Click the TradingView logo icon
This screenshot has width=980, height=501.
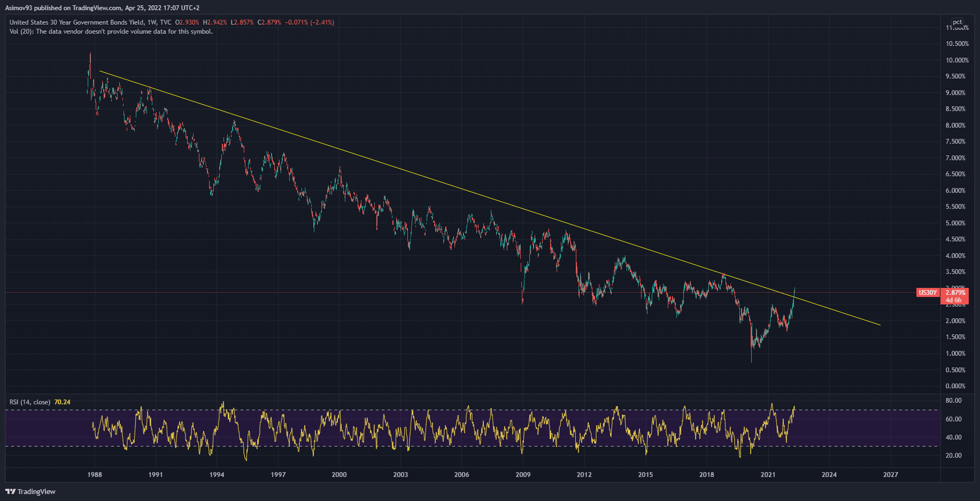(10, 491)
